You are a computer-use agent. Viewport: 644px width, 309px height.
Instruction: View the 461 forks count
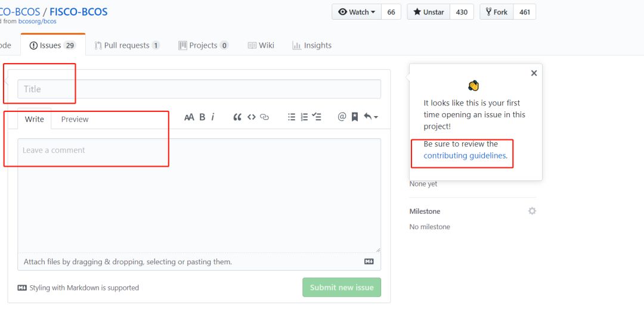pos(525,12)
